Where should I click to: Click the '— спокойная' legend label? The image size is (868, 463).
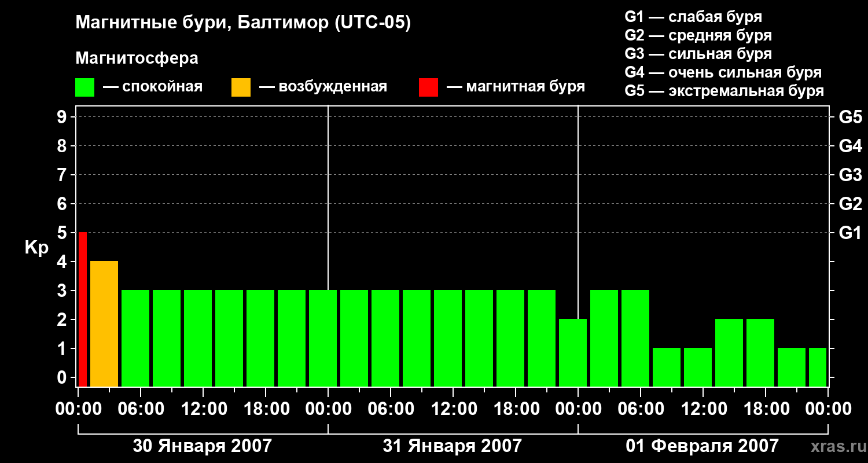point(153,87)
